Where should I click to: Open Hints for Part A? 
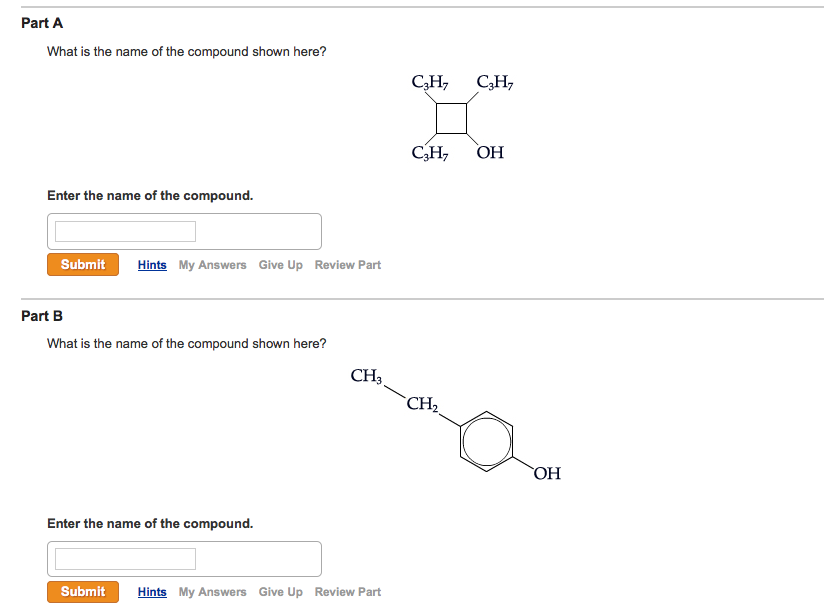[151, 264]
